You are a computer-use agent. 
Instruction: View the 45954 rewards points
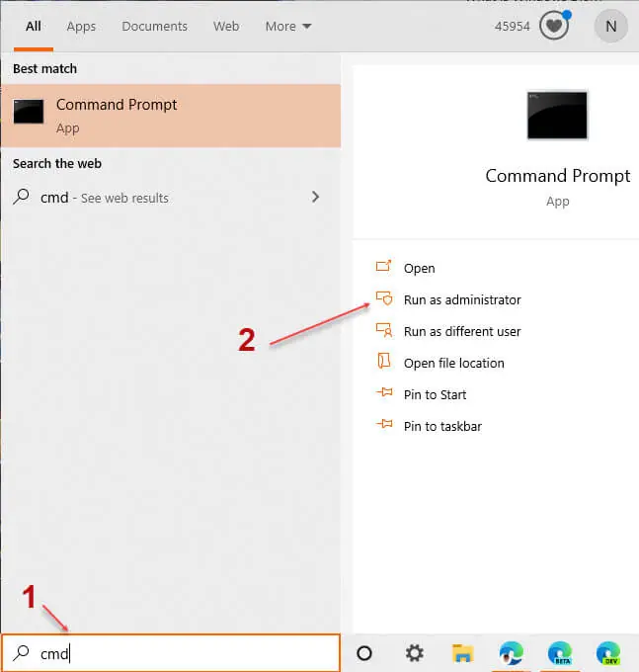[x=512, y=27]
